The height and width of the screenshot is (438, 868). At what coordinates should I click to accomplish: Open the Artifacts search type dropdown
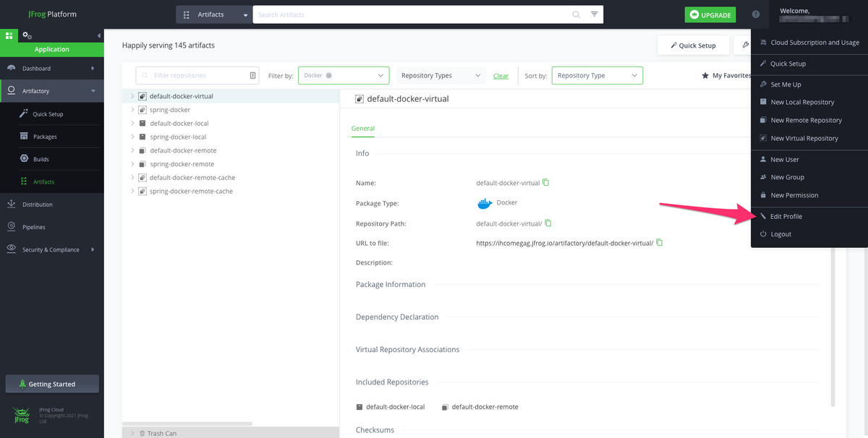pos(214,14)
